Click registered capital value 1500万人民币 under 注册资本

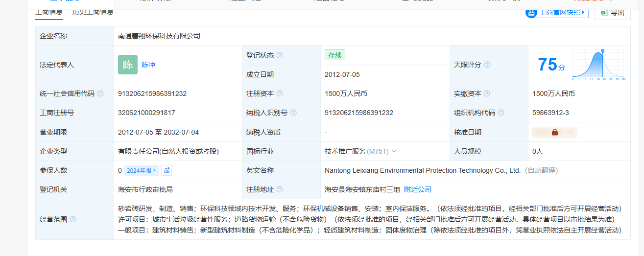click(x=346, y=93)
